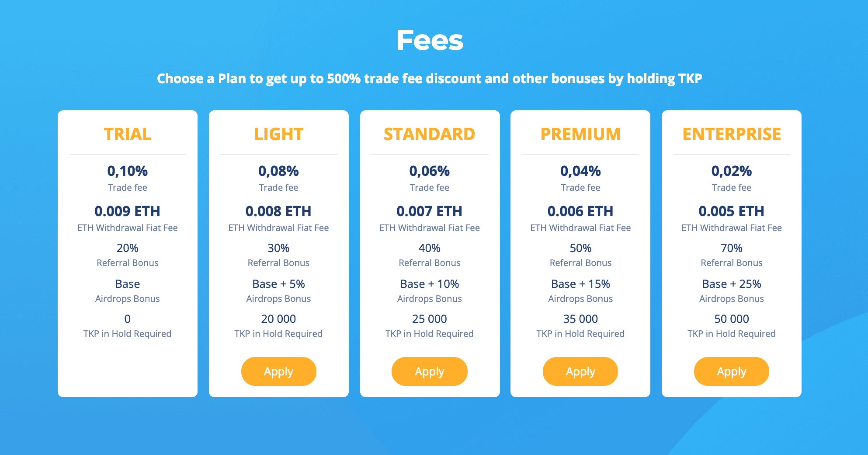868x455 pixels.
Task: Select the PREMIUM plan heading
Action: 580,134
